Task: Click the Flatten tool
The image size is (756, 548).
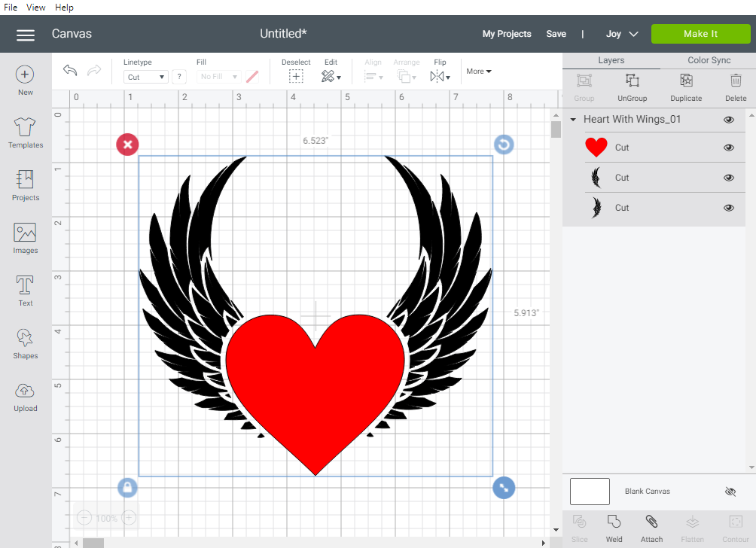Action: click(692, 528)
